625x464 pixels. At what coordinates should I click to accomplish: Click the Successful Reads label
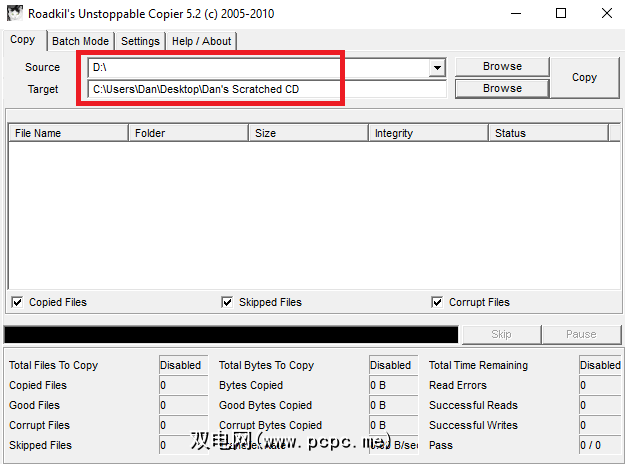(x=473, y=405)
